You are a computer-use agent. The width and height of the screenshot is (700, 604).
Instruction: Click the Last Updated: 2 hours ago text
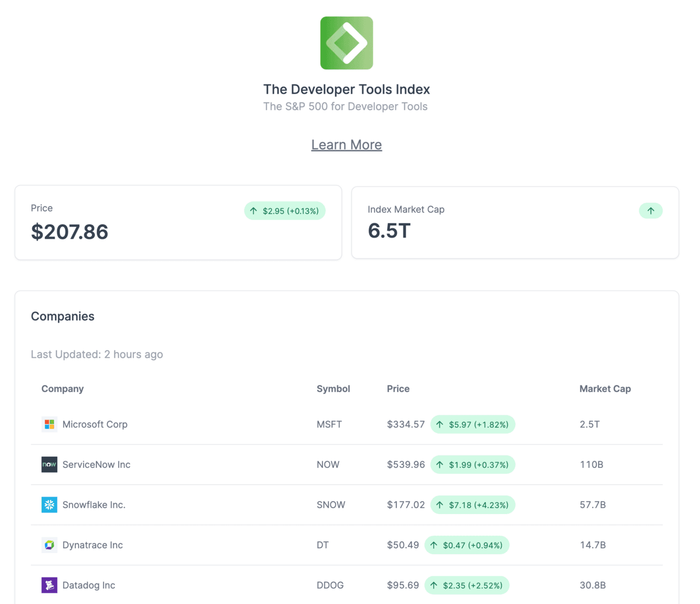click(x=97, y=355)
